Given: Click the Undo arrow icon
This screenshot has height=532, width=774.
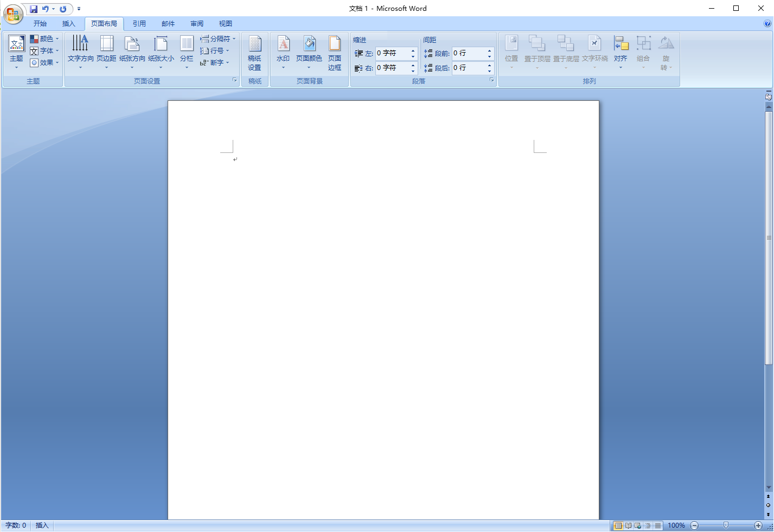Looking at the screenshot, I should click(x=45, y=9).
